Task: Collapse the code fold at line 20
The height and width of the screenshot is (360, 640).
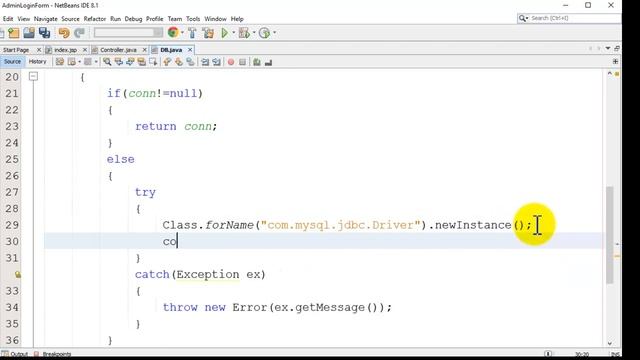Action: pyautogui.click(x=33, y=76)
